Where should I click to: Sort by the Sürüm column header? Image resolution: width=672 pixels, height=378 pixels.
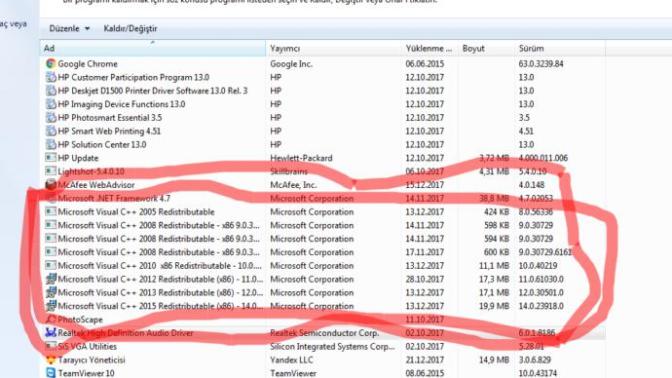pos(560,48)
